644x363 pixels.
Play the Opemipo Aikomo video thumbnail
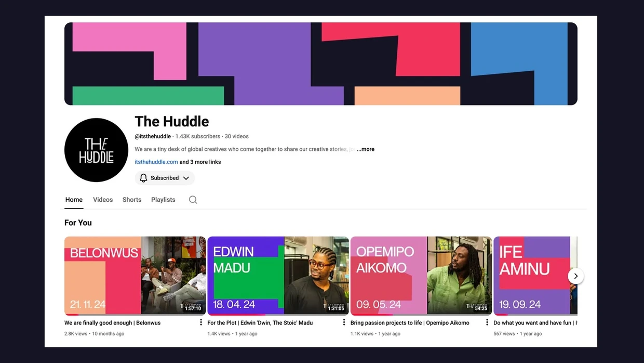coord(421,276)
